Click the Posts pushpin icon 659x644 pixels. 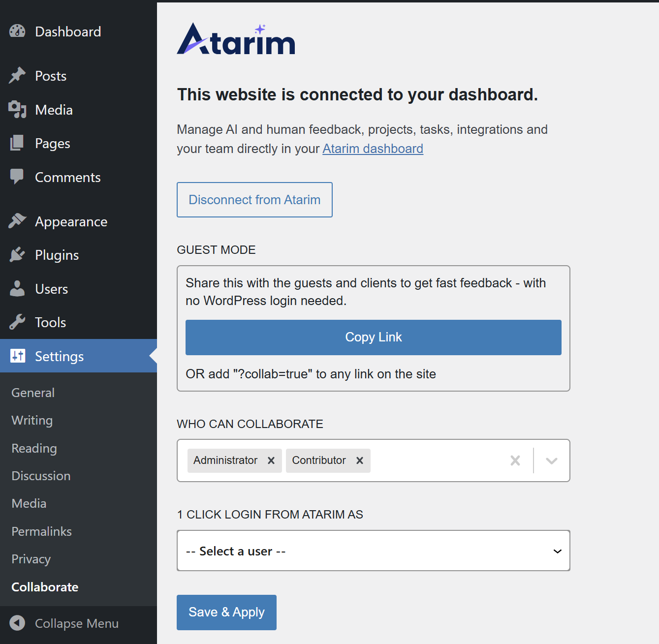click(x=17, y=76)
